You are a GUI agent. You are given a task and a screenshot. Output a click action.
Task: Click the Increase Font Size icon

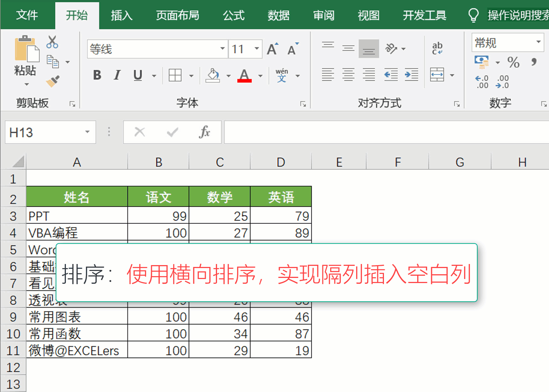(x=273, y=49)
